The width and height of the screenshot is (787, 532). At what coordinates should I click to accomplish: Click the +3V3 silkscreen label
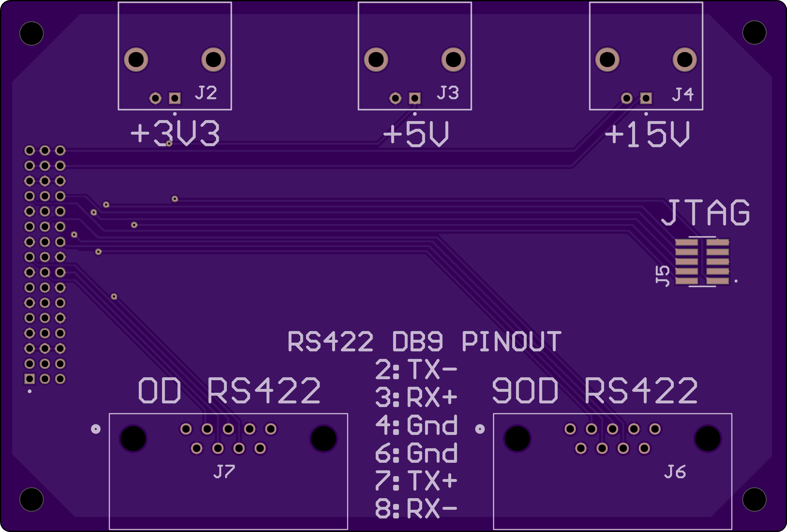tap(175, 134)
